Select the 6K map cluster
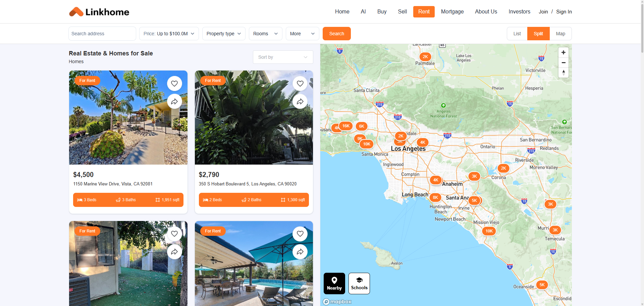The width and height of the screenshot is (644, 306). click(x=362, y=126)
